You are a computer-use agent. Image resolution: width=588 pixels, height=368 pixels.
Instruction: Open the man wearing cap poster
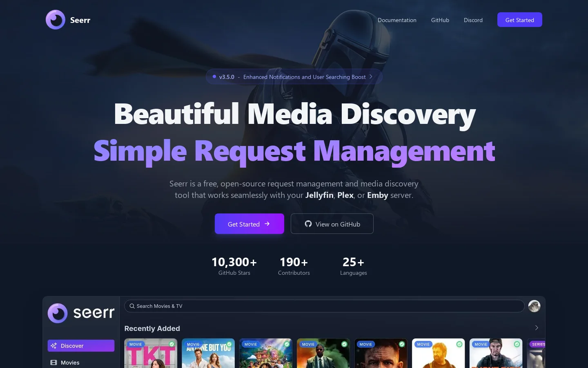coord(496,354)
